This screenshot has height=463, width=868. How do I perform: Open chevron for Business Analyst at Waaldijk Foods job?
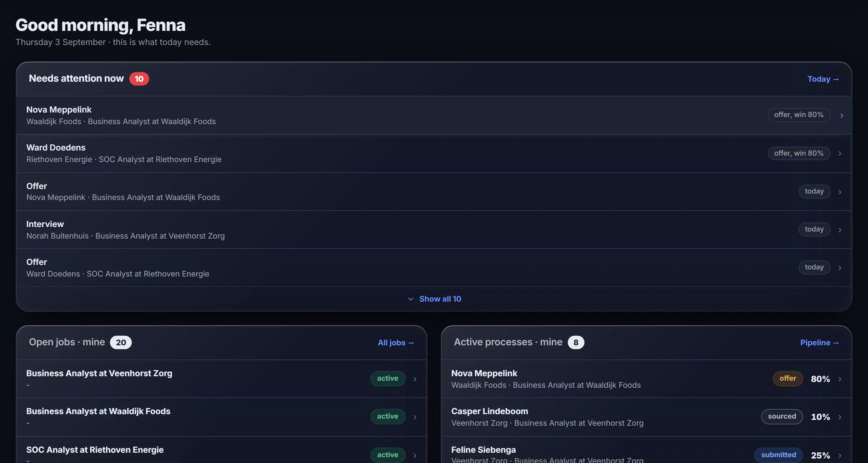415,417
